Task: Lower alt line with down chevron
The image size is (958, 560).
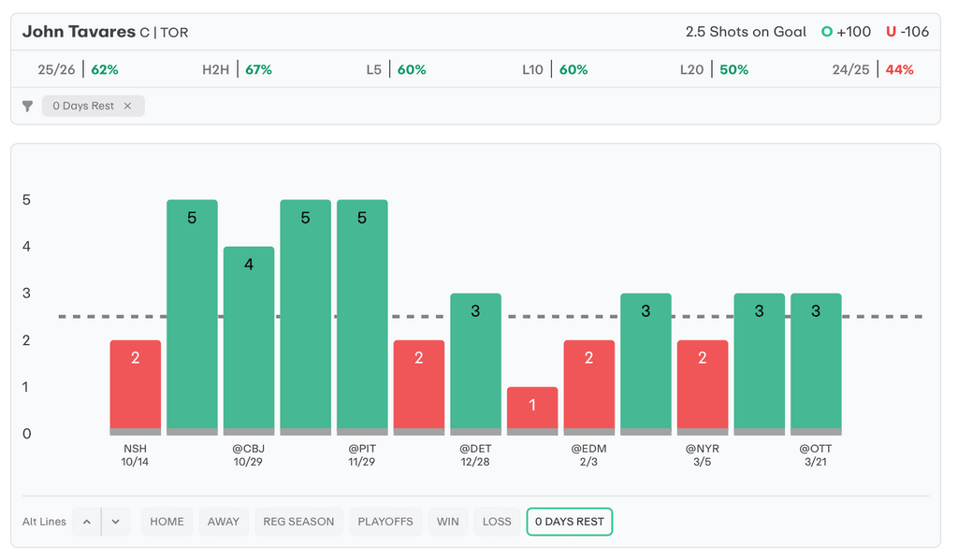Action: coord(115,522)
